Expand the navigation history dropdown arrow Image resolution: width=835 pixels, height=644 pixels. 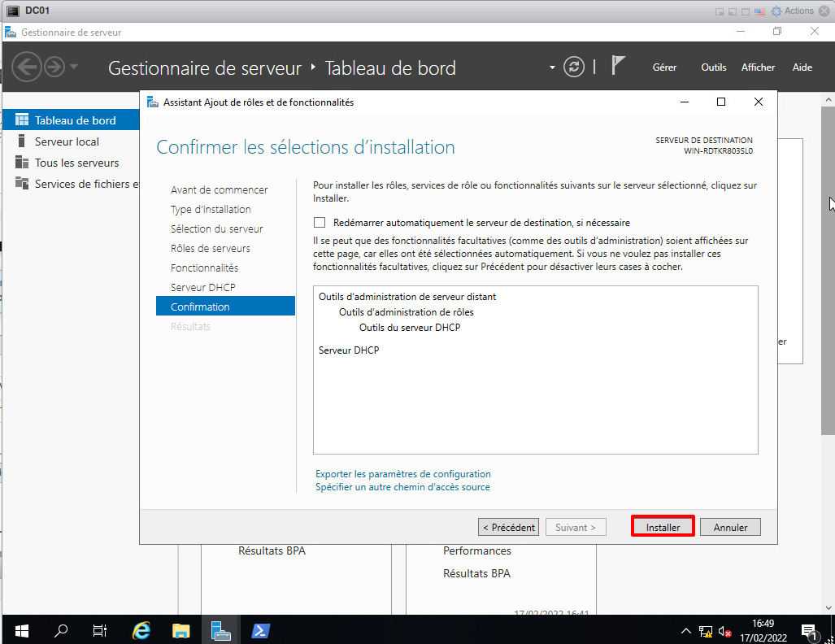coord(74,67)
